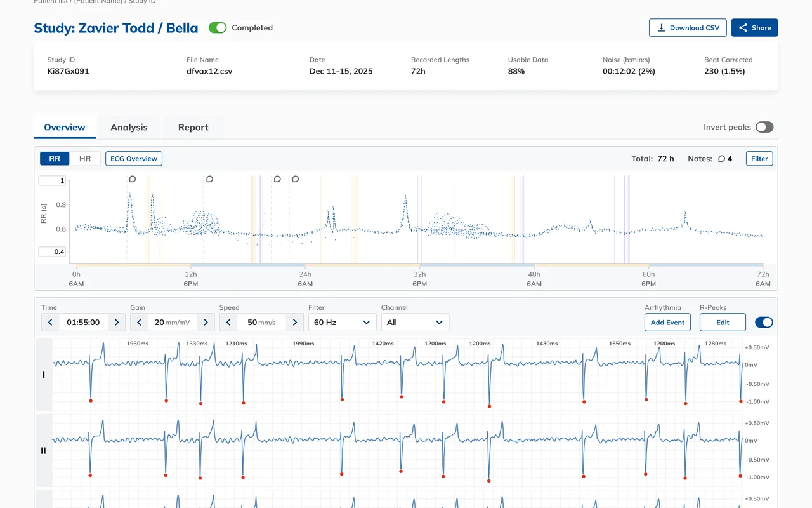
Task: Click the Study ID value Ki87Gx091
Action: click(69, 71)
